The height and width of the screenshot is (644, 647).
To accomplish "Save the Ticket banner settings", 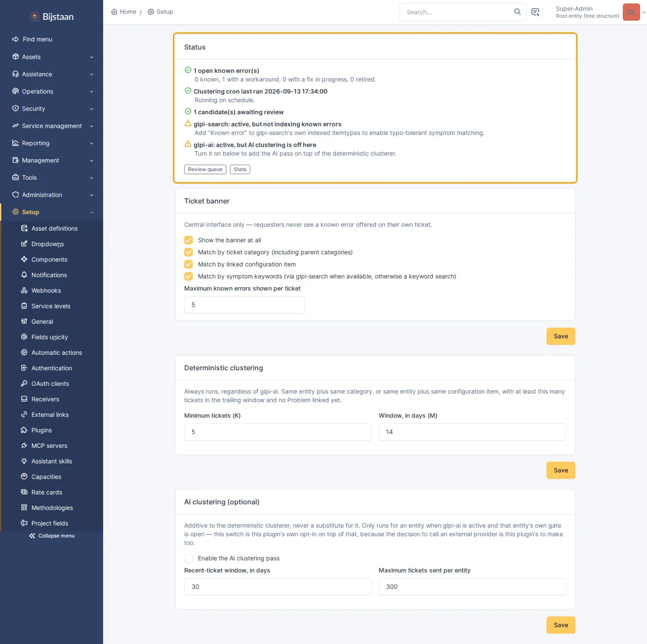I will [x=561, y=336].
